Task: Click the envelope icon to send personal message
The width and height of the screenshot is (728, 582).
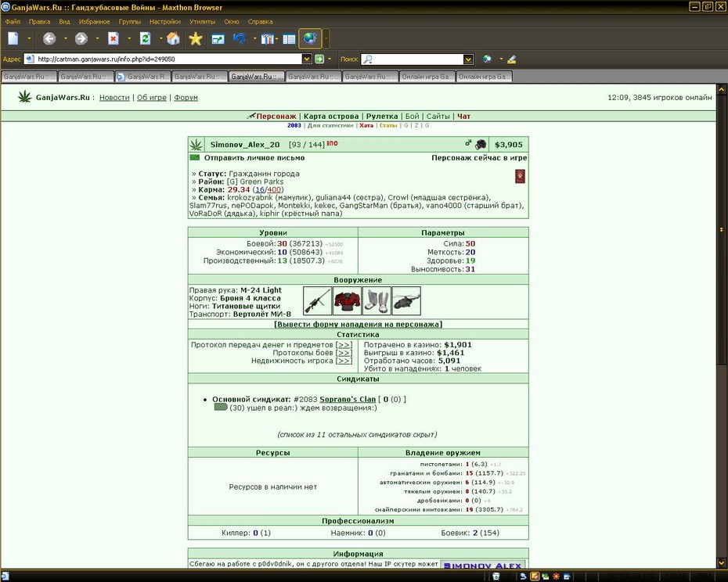Action: pyautogui.click(x=195, y=158)
